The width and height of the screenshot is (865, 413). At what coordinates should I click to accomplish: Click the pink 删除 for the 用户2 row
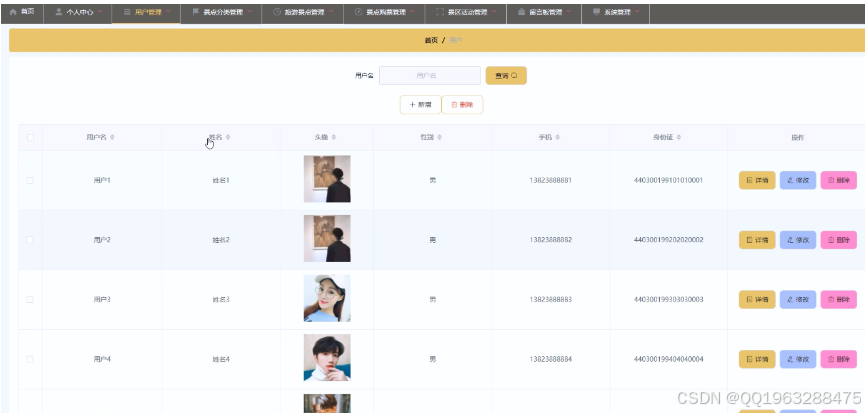(x=839, y=240)
